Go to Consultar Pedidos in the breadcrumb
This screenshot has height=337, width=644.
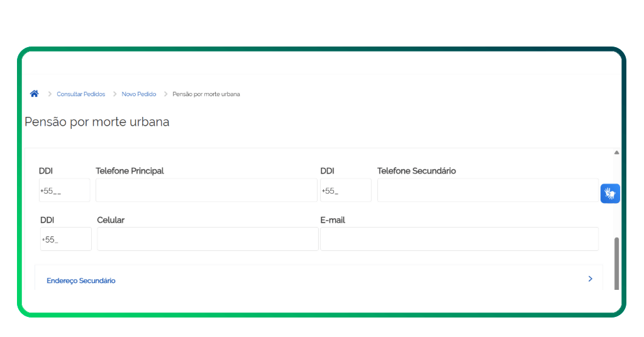coord(80,94)
